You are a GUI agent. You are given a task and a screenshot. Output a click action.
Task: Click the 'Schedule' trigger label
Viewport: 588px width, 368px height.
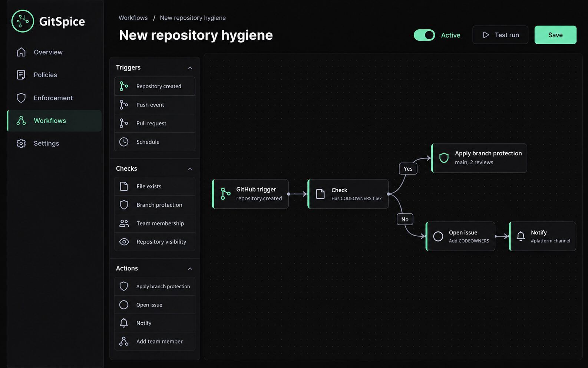[148, 142]
